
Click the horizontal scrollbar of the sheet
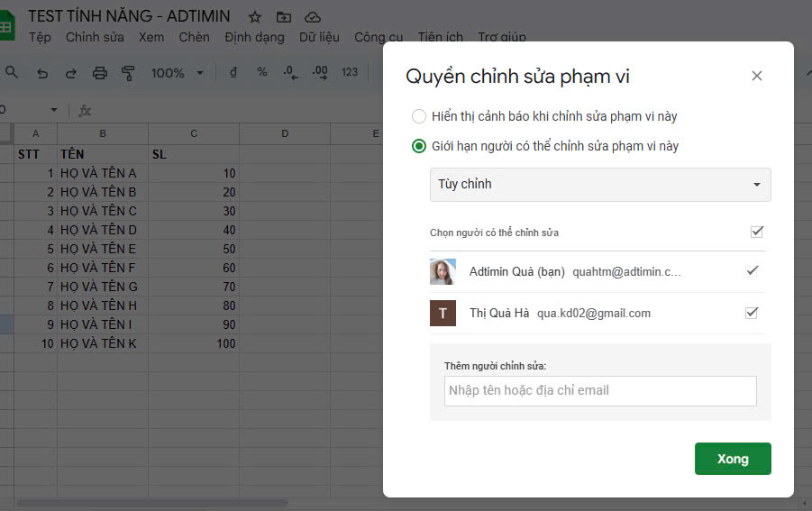[x=152, y=503]
